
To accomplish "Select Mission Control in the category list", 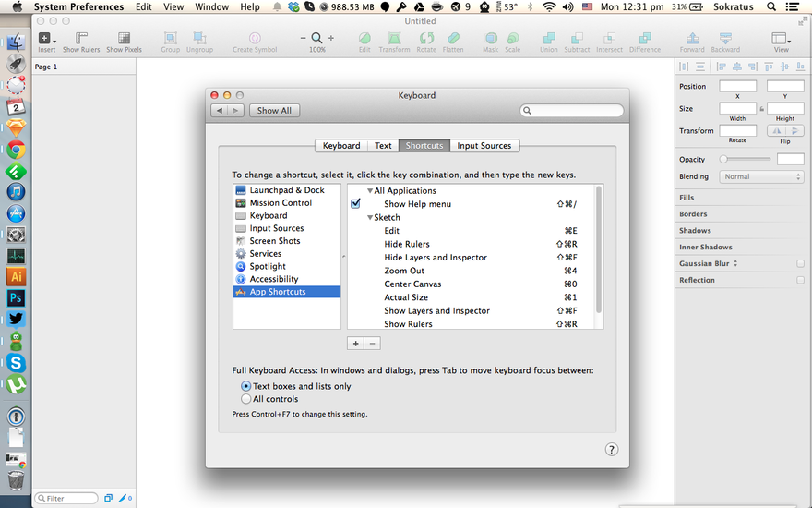I will pos(287,202).
